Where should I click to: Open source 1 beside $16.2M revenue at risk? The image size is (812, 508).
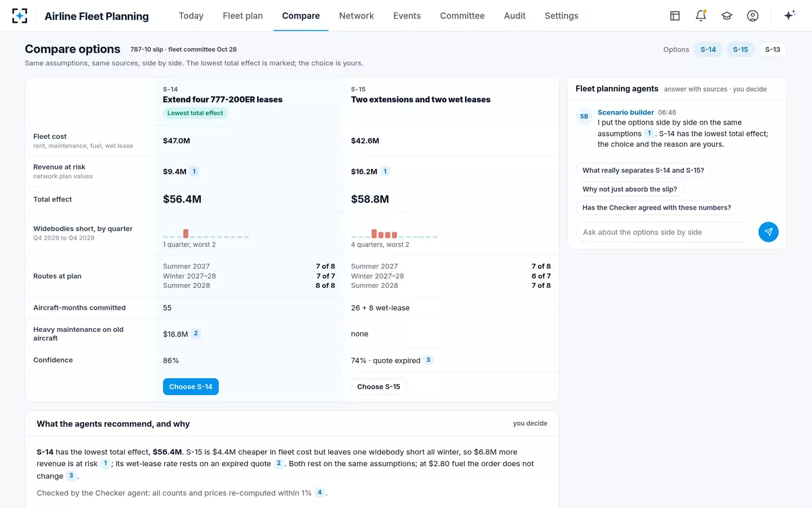385,172
